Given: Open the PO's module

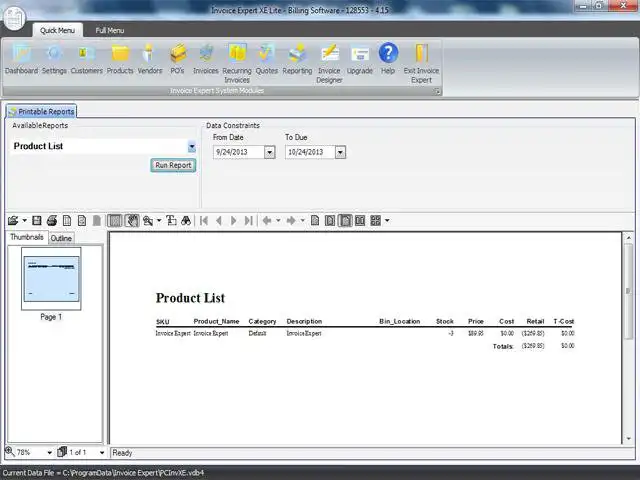Looking at the screenshot, I should pyautogui.click(x=178, y=60).
